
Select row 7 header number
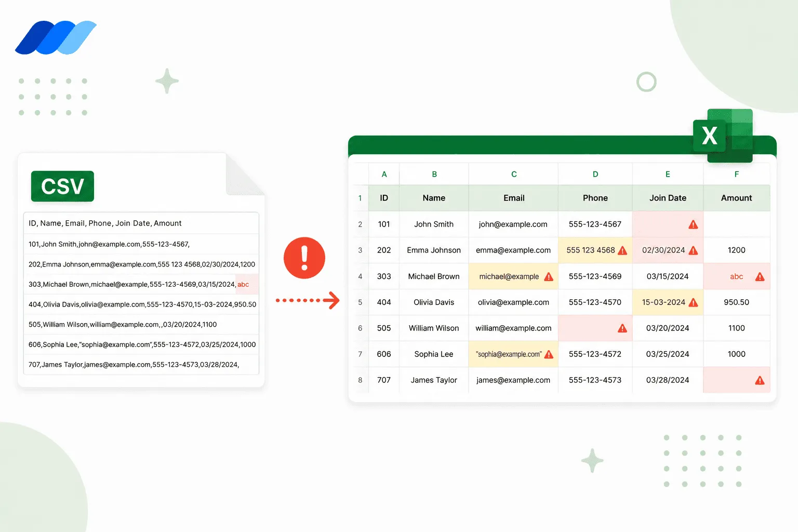pyautogui.click(x=360, y=354)
